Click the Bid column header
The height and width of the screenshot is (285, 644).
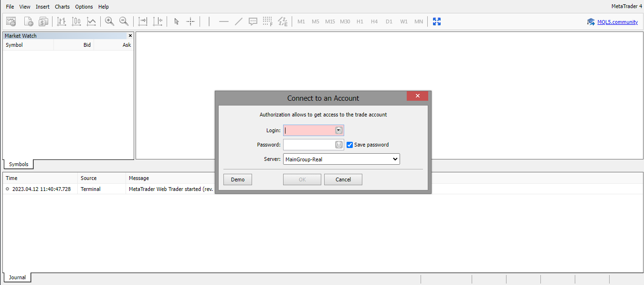(74, 45)
